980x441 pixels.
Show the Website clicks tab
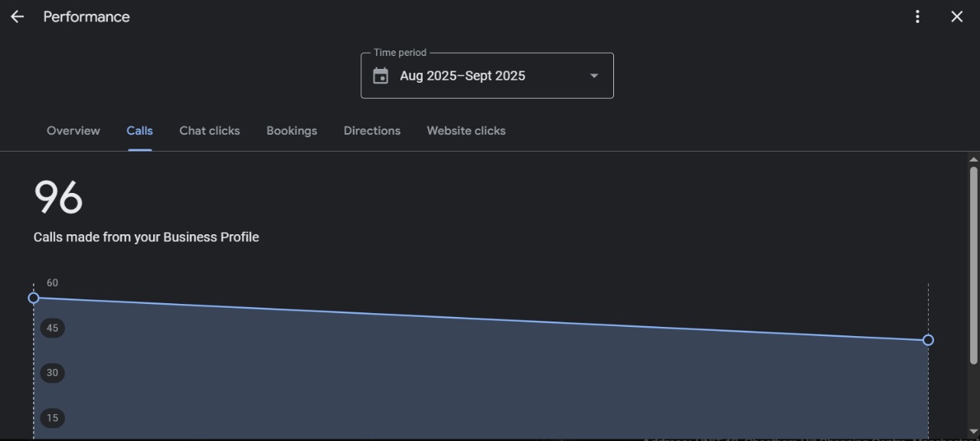(x=465, y=131)
